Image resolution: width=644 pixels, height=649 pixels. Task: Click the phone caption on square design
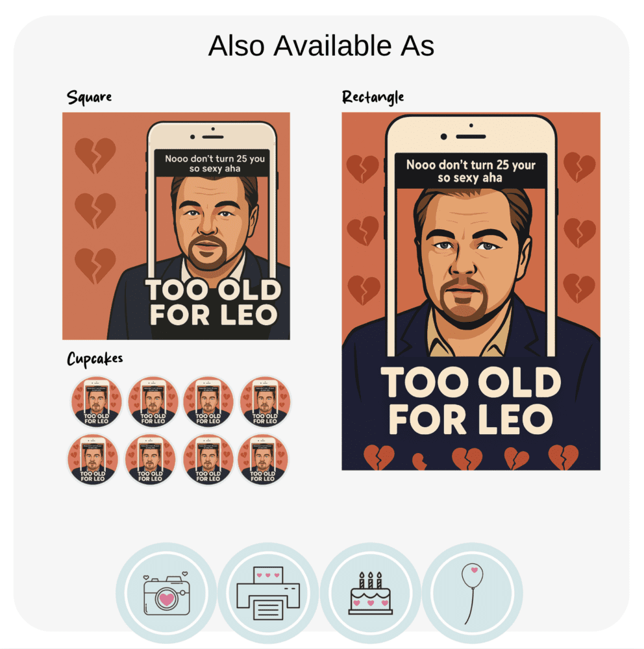[215, 164]
